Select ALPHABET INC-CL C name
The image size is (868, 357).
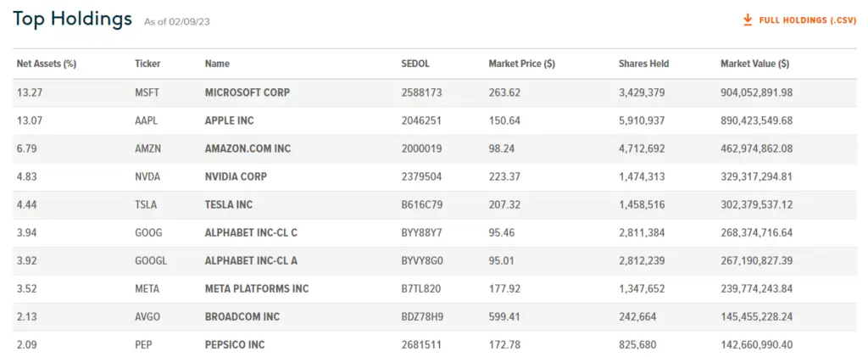click(251, 233)
